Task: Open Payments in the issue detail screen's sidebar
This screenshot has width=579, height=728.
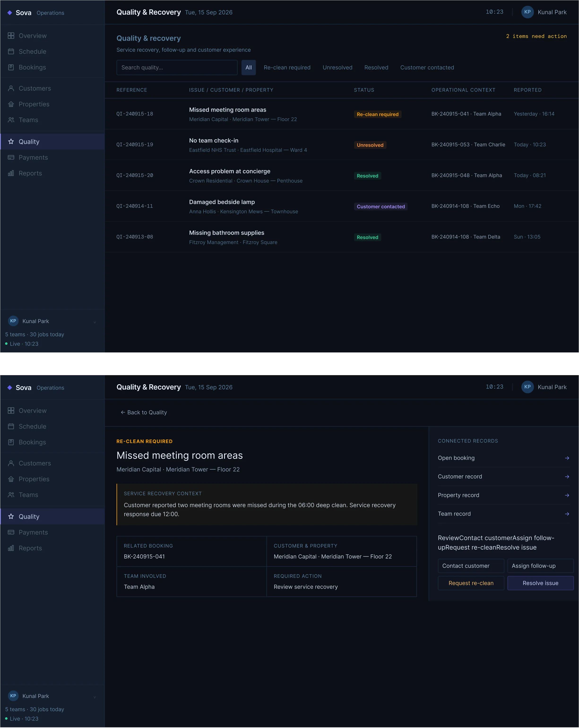Action: tap(52, 532)
